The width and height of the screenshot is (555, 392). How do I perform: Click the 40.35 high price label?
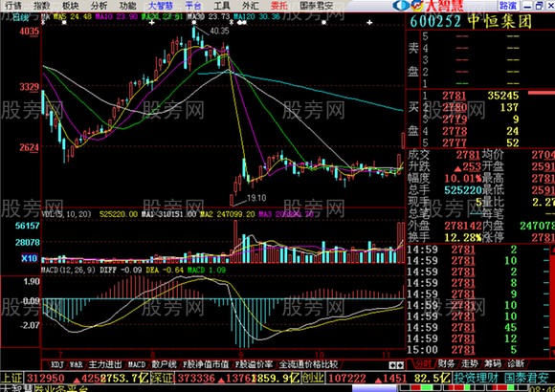point(219,32)
